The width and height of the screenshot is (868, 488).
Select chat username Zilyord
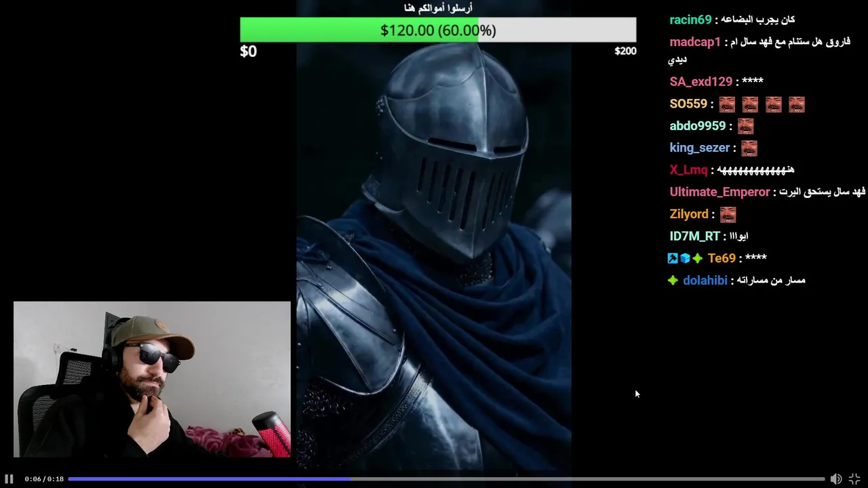coord(689,214)
